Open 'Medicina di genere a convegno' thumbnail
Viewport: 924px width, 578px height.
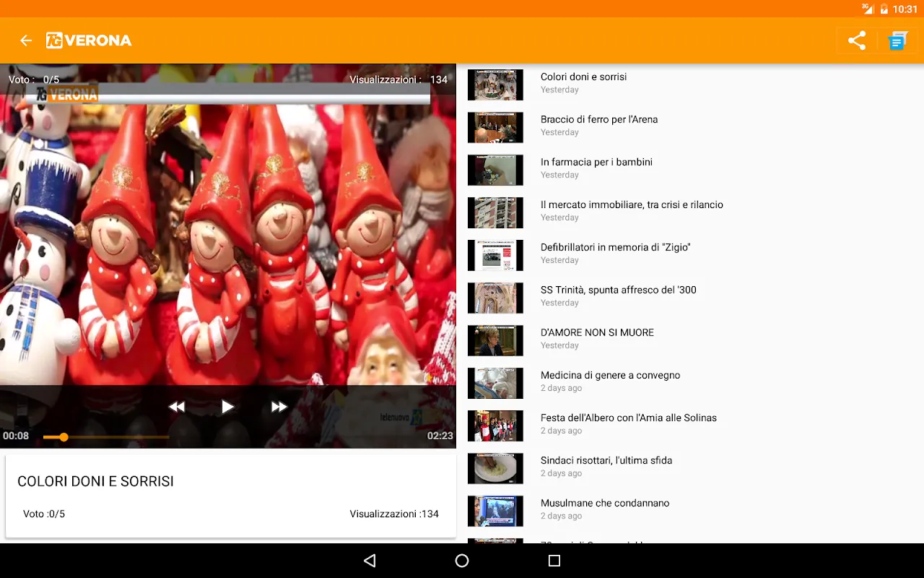point(495,383)
